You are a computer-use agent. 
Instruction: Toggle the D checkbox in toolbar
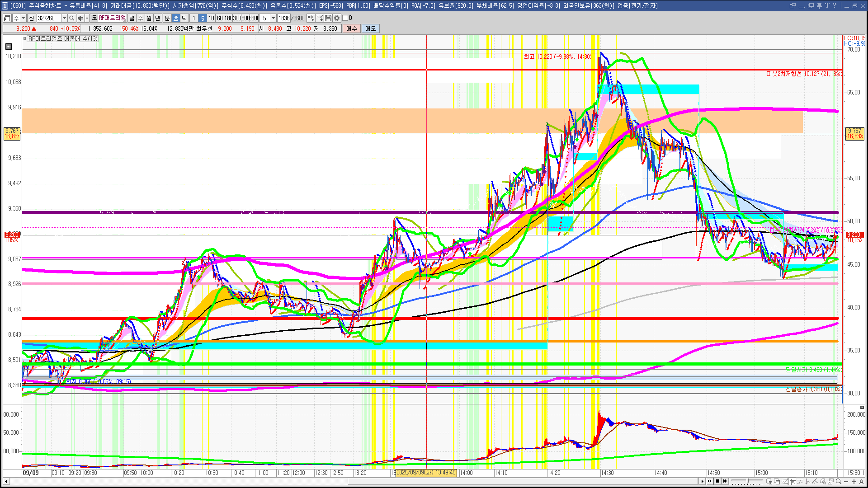[345, 18]
